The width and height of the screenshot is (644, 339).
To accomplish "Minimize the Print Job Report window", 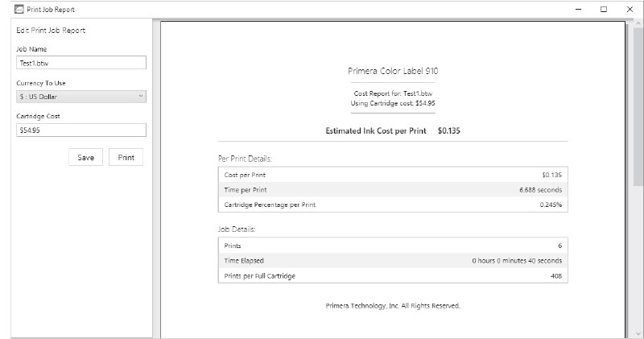I will click(x=578, y=9).
